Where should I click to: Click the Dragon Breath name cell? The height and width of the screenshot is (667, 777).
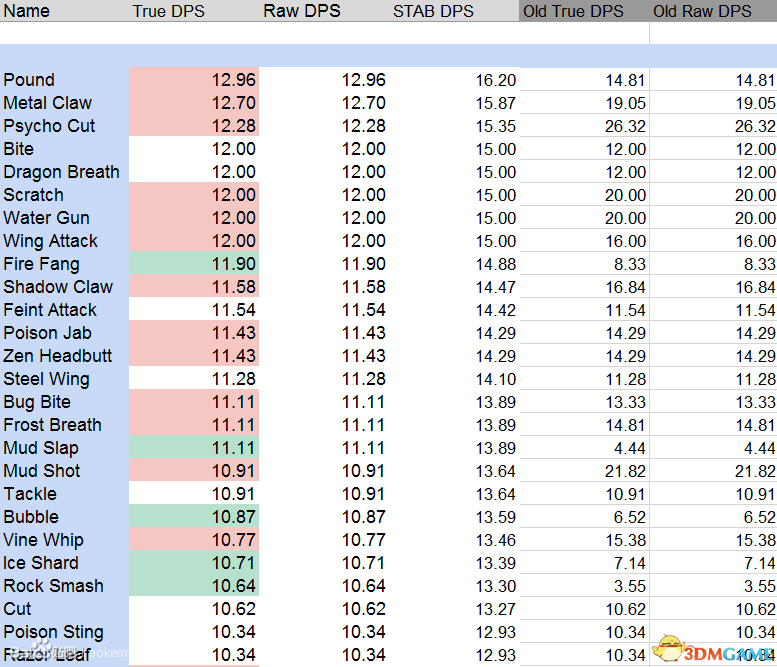(61, 172)
